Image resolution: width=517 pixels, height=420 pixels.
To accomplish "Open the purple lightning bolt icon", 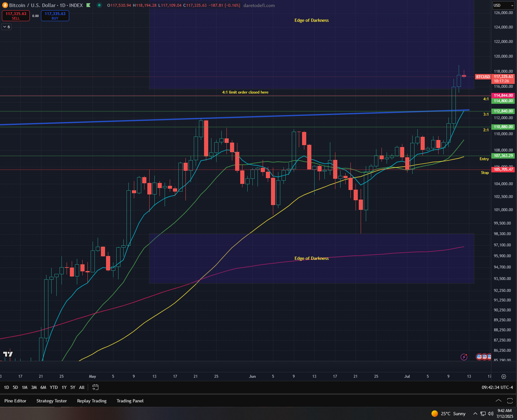I will click(464, 357).
